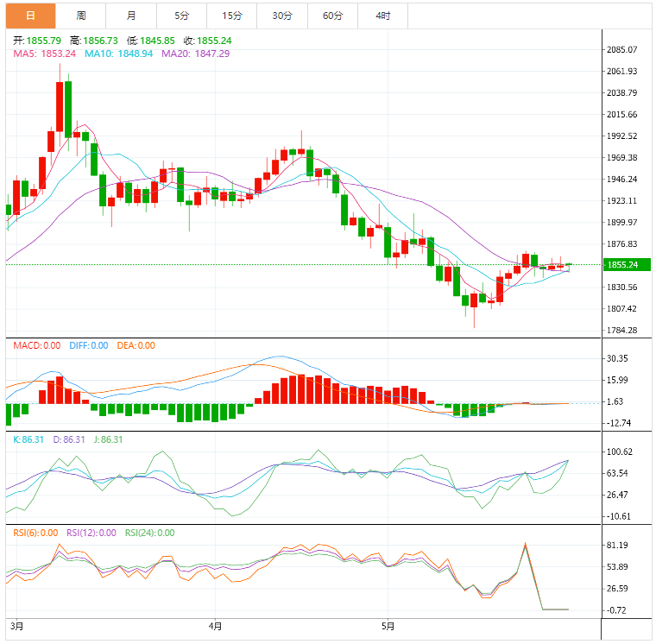Click the DIFF:0.00 indicator label
This screenshot has width=656, height=644.
[89, 345]
